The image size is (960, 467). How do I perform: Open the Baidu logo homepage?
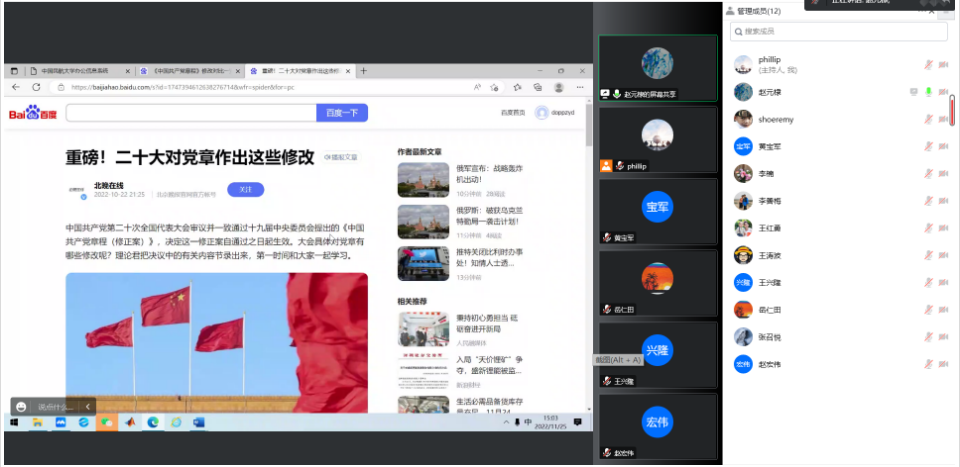pos(33,114)
